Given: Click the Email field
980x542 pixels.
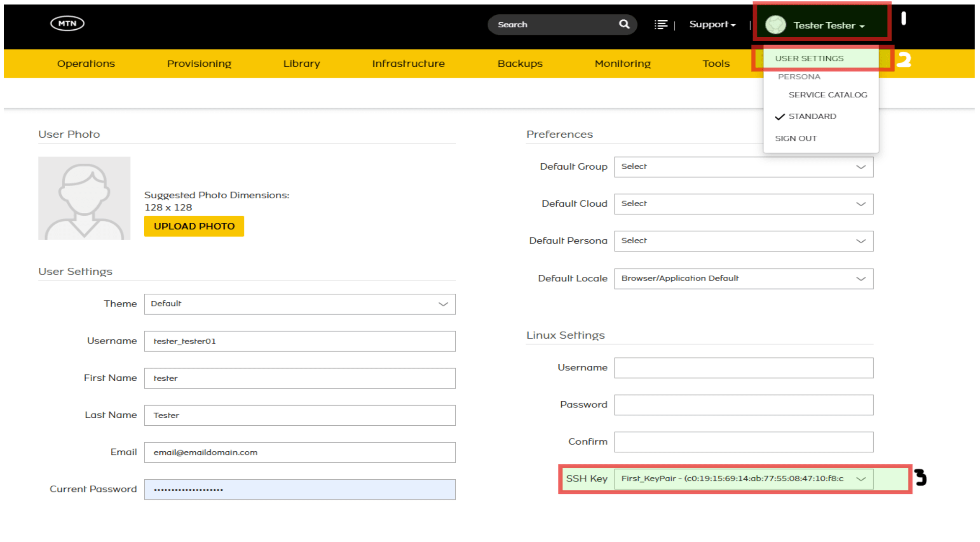Looking at the screenshot, I should point(300,452).
